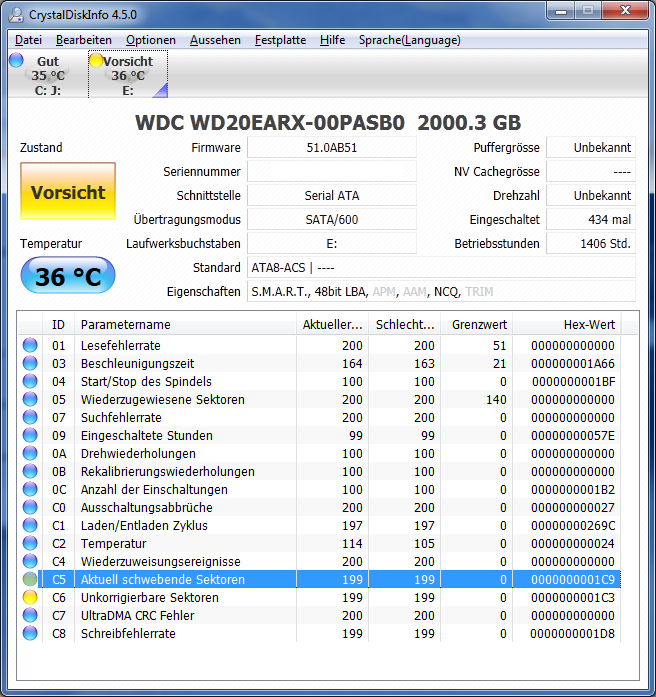Open the Bearbeiten menu
The width and height of the screenshot is (656, 697).
pyautogui.click(x=84, y=40)
